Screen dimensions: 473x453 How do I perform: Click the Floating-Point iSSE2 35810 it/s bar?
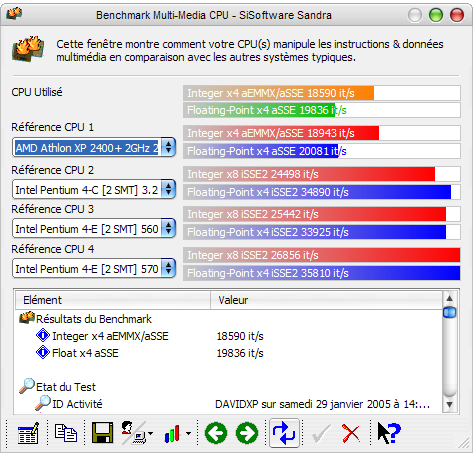pyautogui.click(x=322, y=273)
